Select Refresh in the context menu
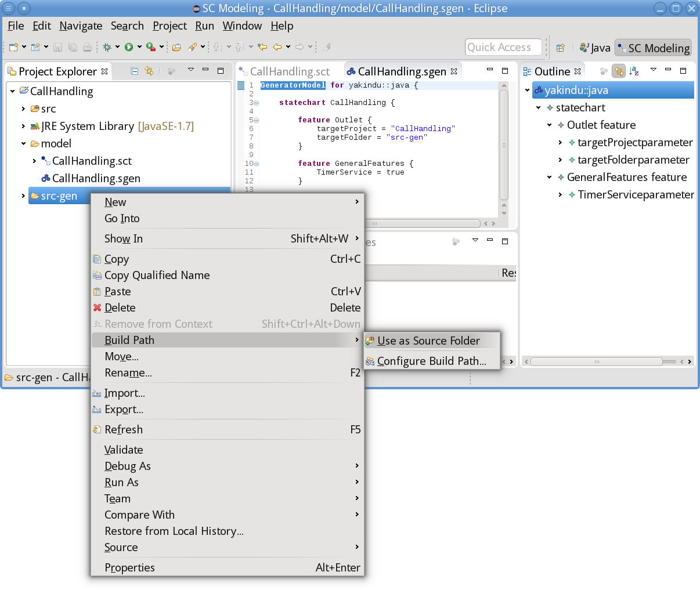The image size is (700, 590). [x=228, y=429]
